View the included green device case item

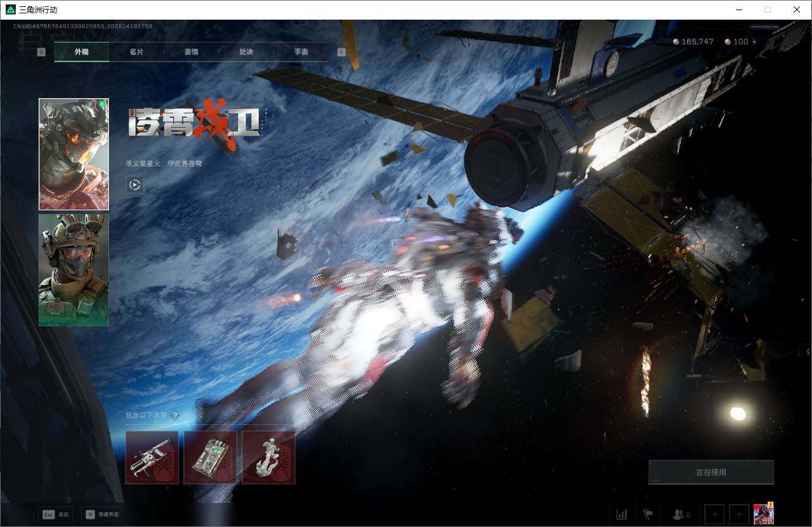(x=210, y=457)
